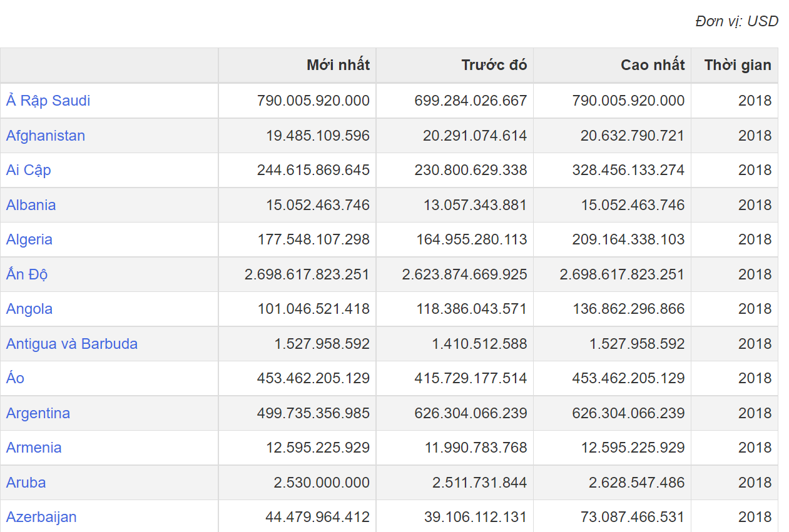Select the Albania link
Viewport: 789px width, 532px height.
(31, 205)
